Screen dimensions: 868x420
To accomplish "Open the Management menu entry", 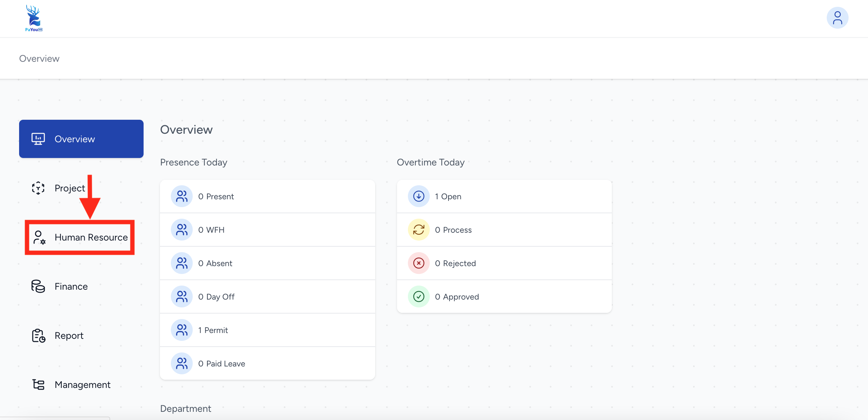I will point(83,385).
